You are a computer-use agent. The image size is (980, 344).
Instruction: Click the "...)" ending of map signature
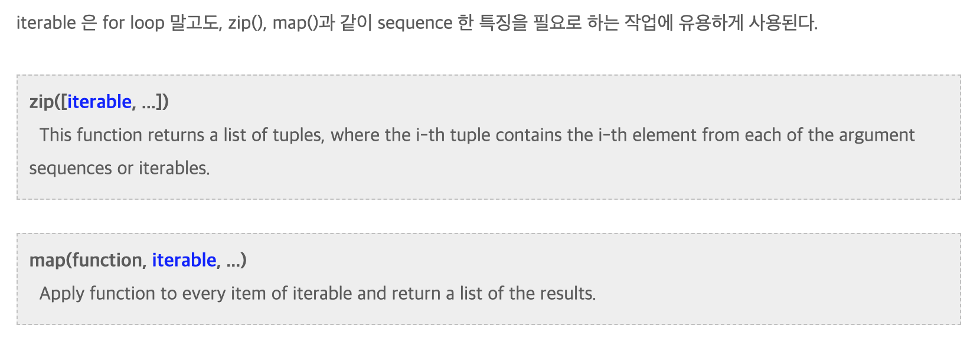click(x=236, y=260)
